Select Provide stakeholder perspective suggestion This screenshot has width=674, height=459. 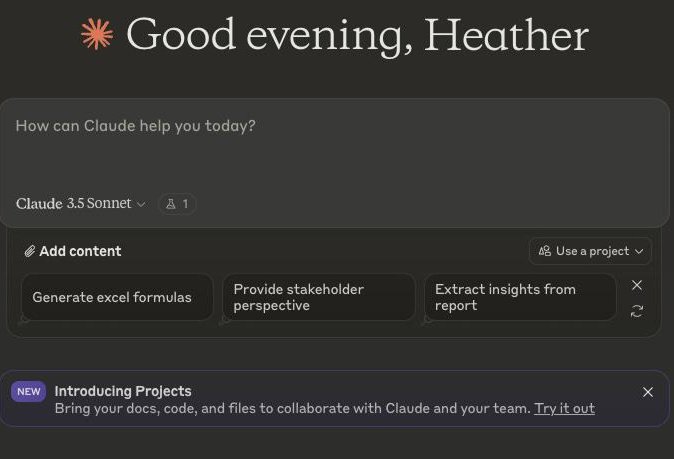coord(319,297)
